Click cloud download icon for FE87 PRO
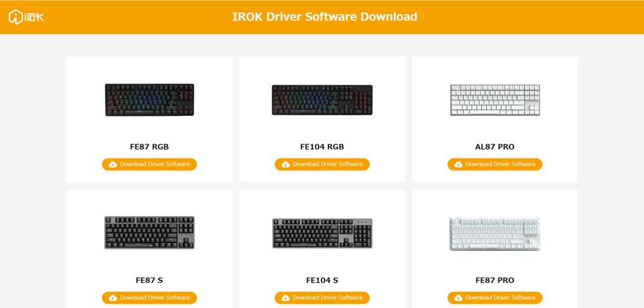 pos(459,298)
